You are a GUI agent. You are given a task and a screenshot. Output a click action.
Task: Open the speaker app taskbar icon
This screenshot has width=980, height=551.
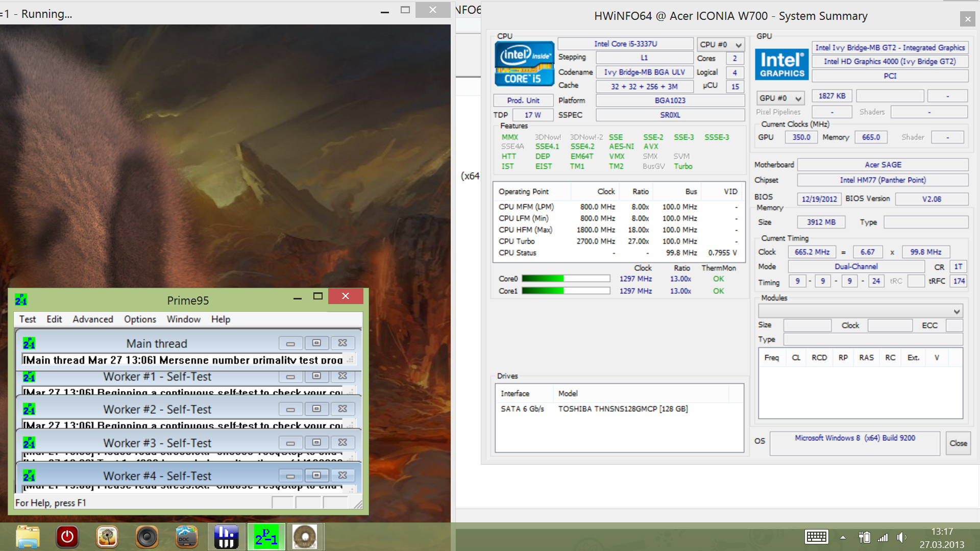point(147,537)
